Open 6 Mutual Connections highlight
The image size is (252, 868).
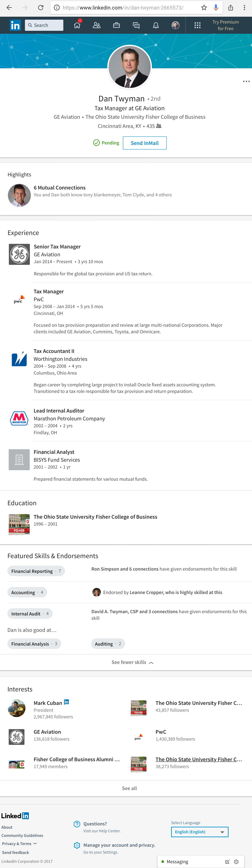click(x=60, y=188)
